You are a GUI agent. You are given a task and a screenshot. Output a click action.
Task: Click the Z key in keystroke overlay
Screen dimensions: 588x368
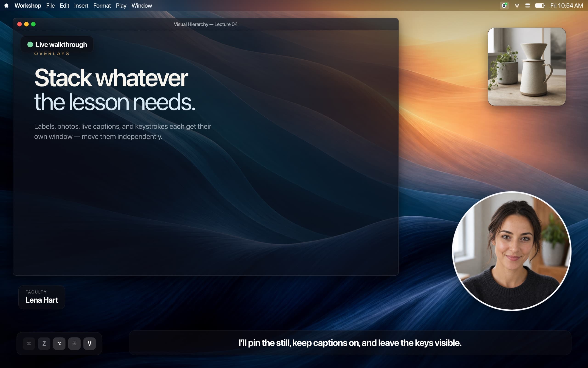44,343
